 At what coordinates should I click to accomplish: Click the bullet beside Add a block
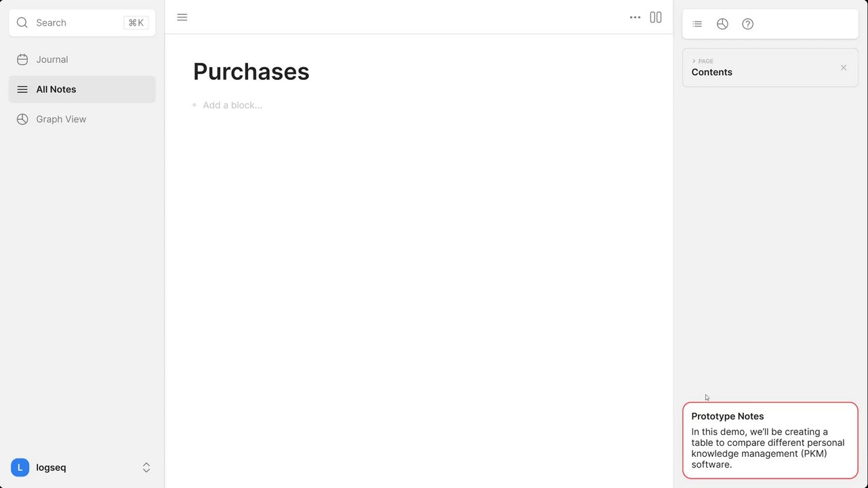tap(194, 105)
